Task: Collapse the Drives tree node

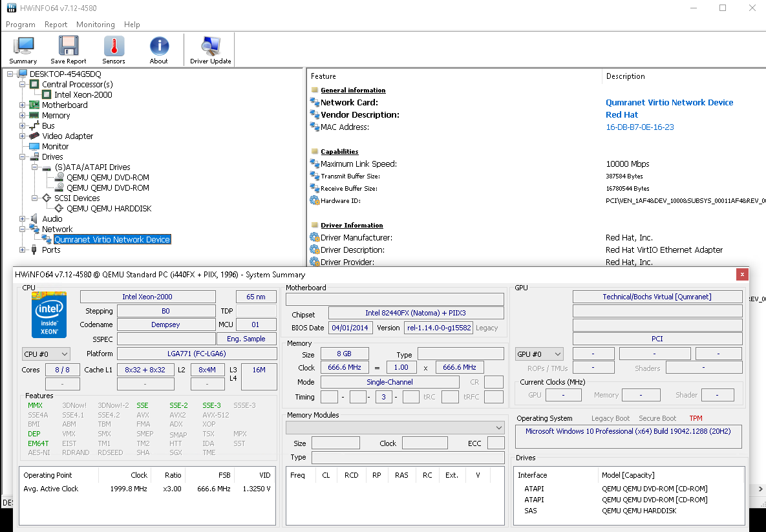Action: [23, 157]
